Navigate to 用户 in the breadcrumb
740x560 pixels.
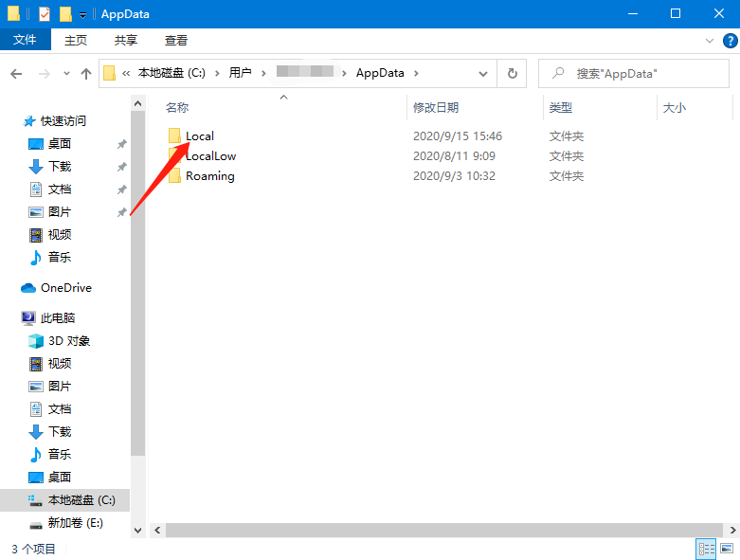[241, 73]
